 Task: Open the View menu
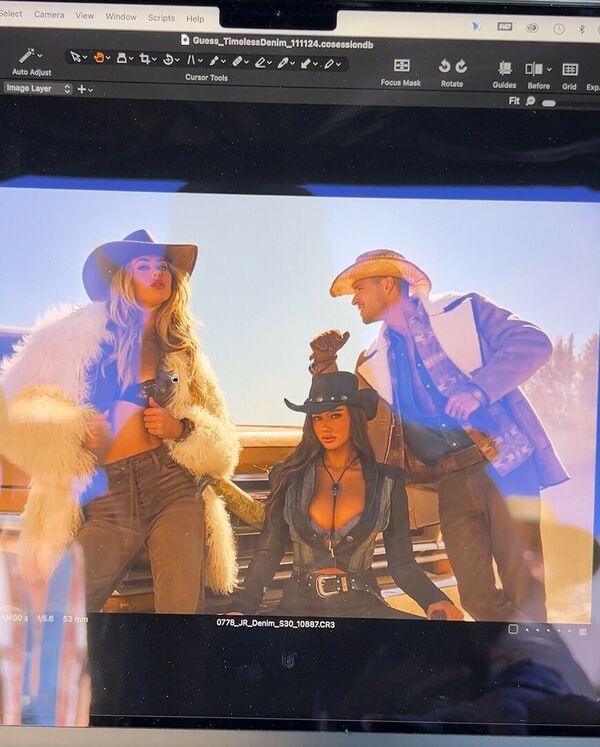click(84, 16)
